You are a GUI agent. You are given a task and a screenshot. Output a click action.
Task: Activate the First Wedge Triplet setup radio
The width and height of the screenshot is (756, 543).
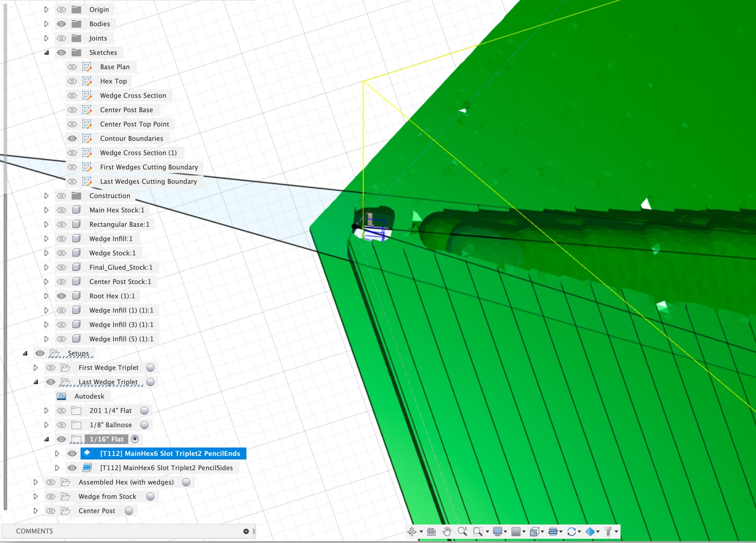[x=150, y=367]
